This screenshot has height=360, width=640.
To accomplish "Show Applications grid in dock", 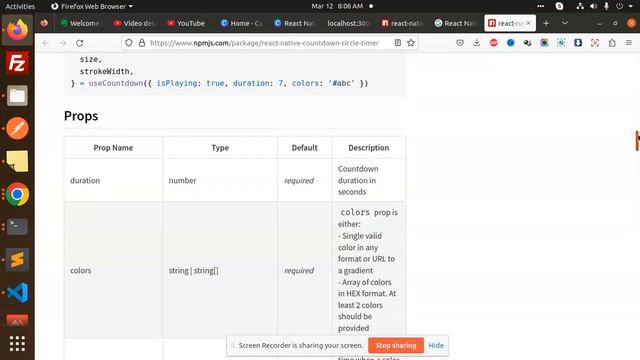I will (17, 344).
